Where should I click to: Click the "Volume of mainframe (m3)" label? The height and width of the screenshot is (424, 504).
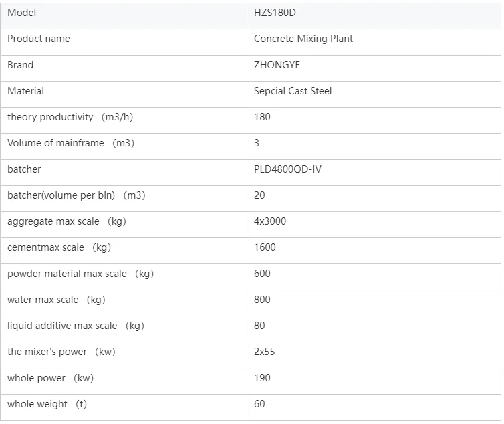(x=71, y=143)
